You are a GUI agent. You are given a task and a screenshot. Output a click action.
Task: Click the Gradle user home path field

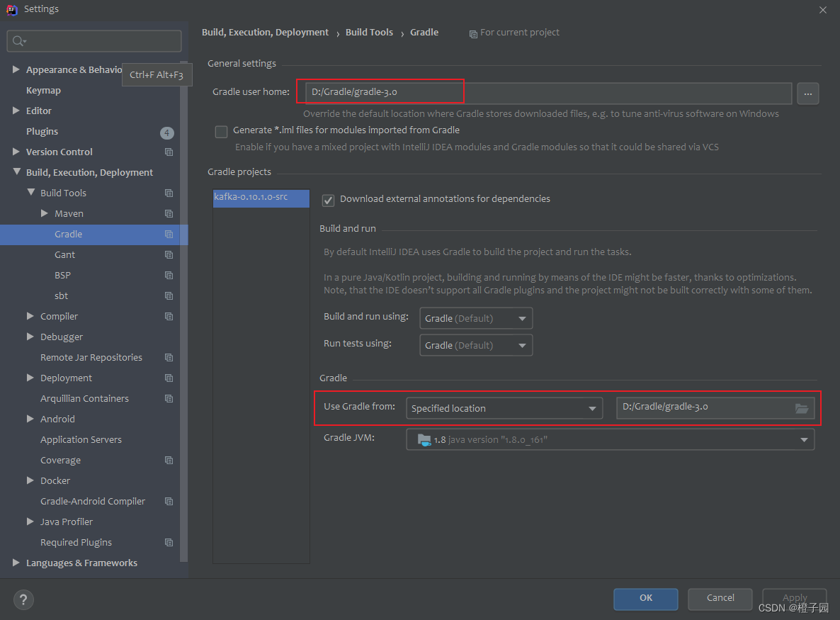pos(549,94)
